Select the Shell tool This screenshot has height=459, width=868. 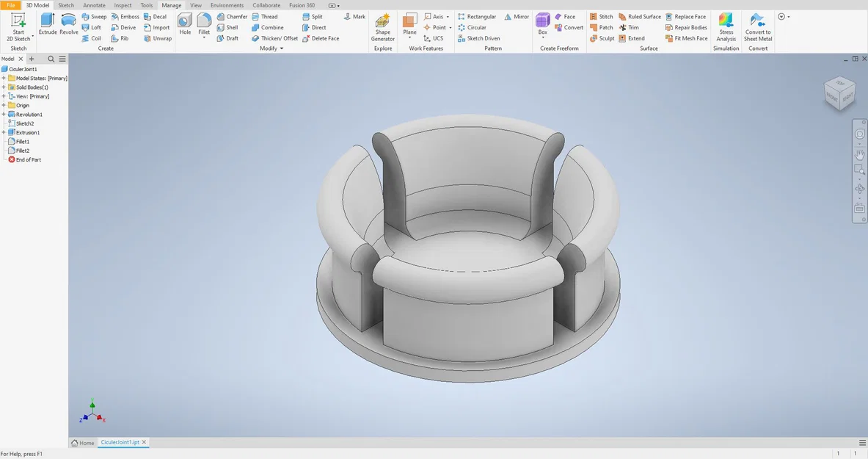(x=228, y=27)
